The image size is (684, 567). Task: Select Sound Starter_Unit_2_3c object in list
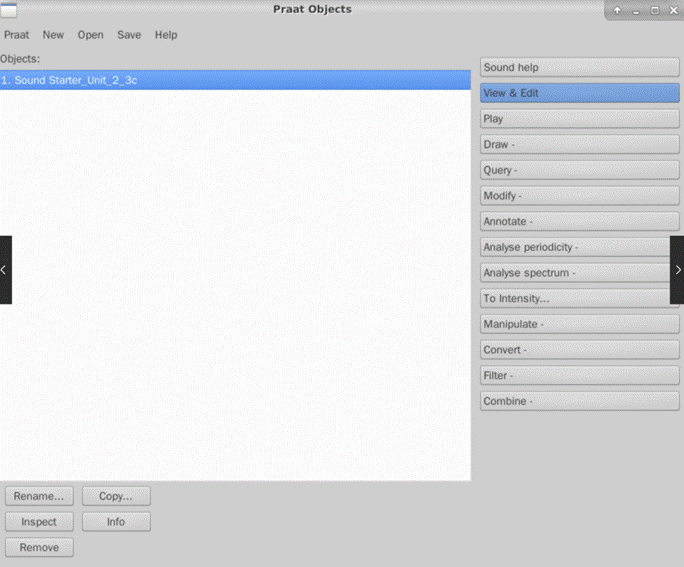235,80
